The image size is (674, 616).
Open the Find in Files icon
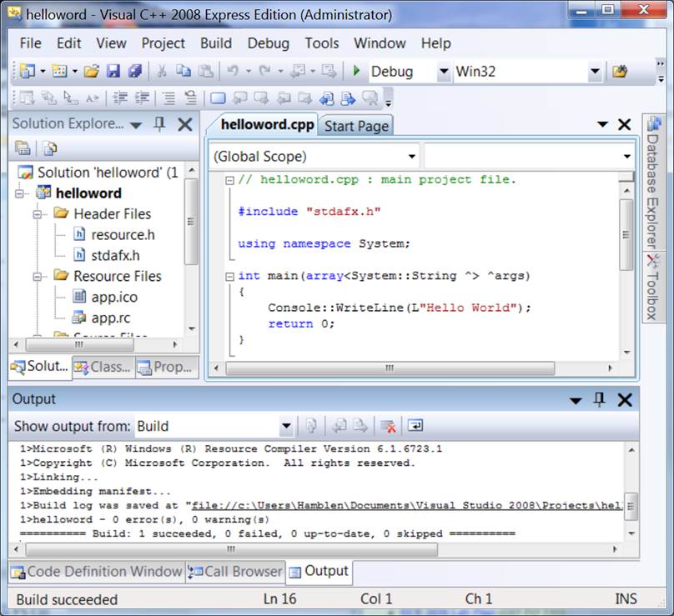tap(620, 72)
